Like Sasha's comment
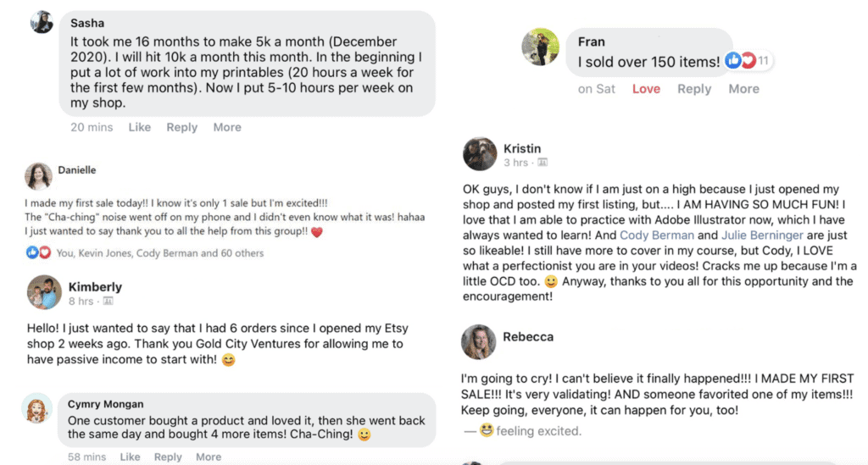 tap(140, 127)
